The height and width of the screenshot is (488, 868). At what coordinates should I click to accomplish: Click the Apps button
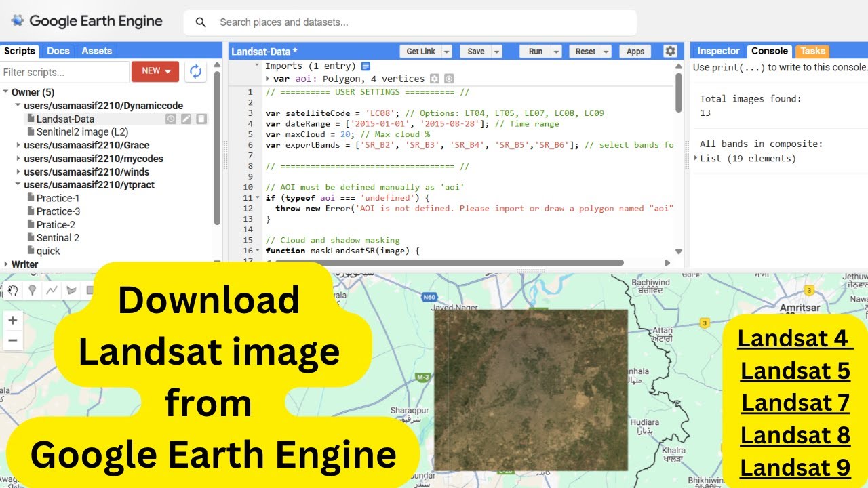[635, 52]
